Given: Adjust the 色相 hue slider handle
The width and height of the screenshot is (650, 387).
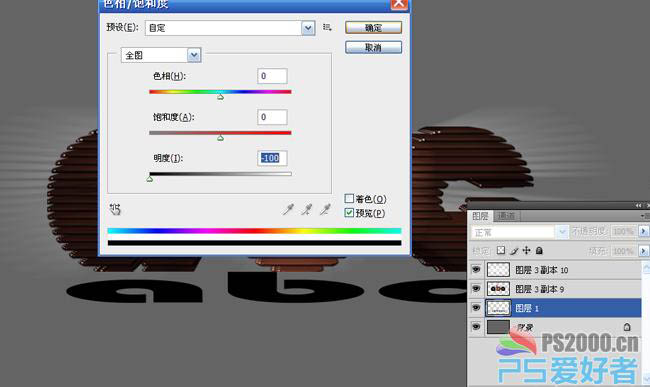Looking at the screenshot, I should (221, 97).
